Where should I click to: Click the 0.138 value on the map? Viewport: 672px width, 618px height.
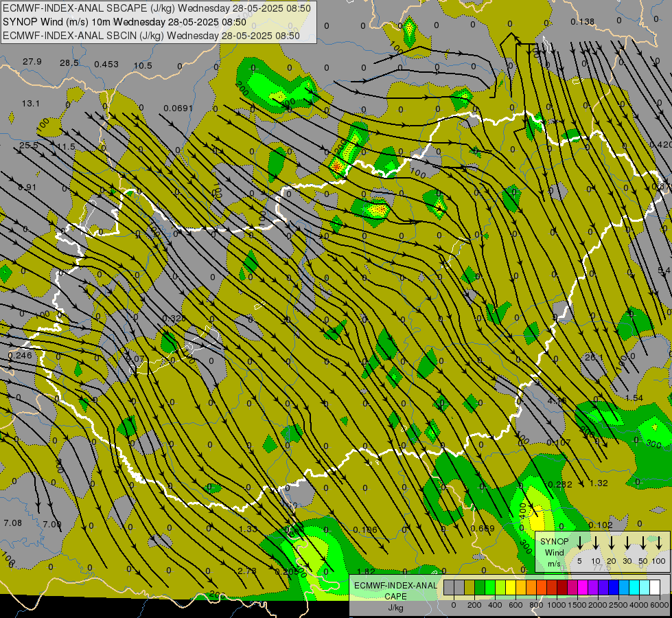tap(583, 21)
